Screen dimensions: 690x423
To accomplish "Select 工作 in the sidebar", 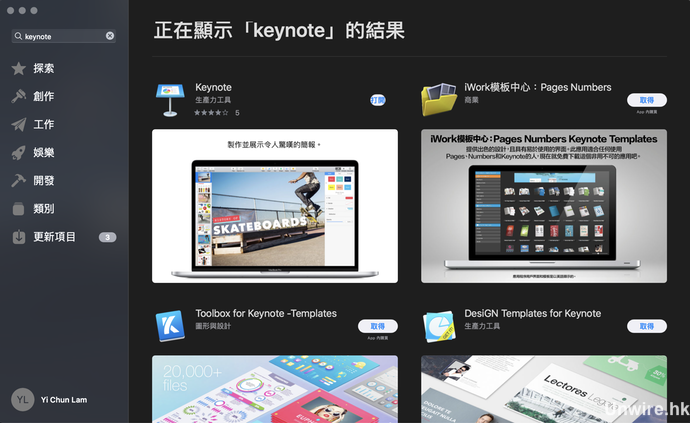I will click(x=44, y=125).
